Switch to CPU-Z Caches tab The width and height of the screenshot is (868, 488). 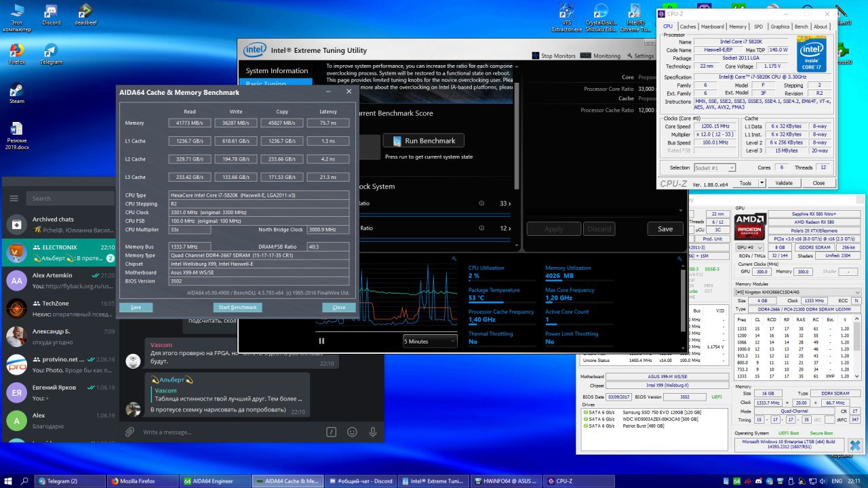coord(688,26)
